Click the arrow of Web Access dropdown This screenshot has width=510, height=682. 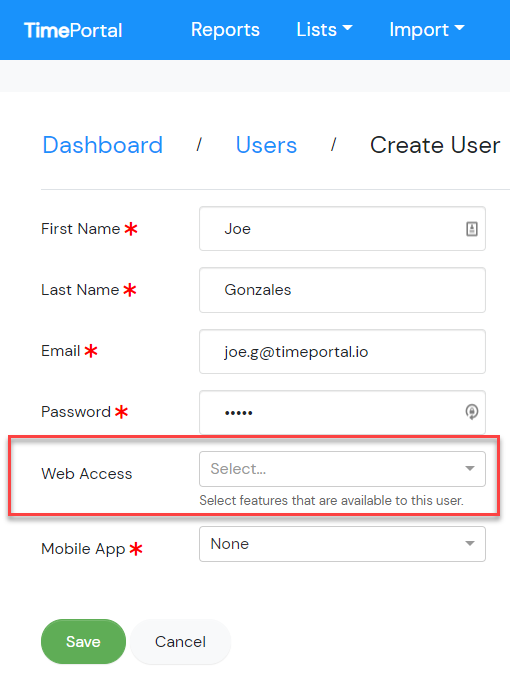(x=470, y=468)
